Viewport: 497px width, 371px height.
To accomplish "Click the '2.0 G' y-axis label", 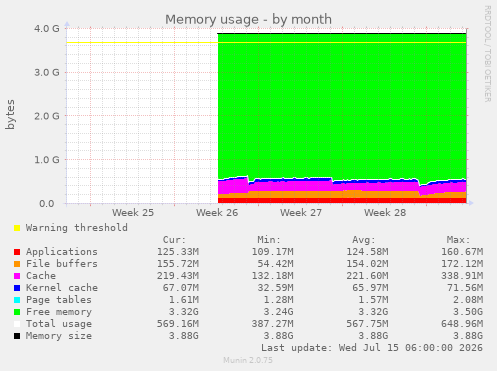I will (47, 116).
